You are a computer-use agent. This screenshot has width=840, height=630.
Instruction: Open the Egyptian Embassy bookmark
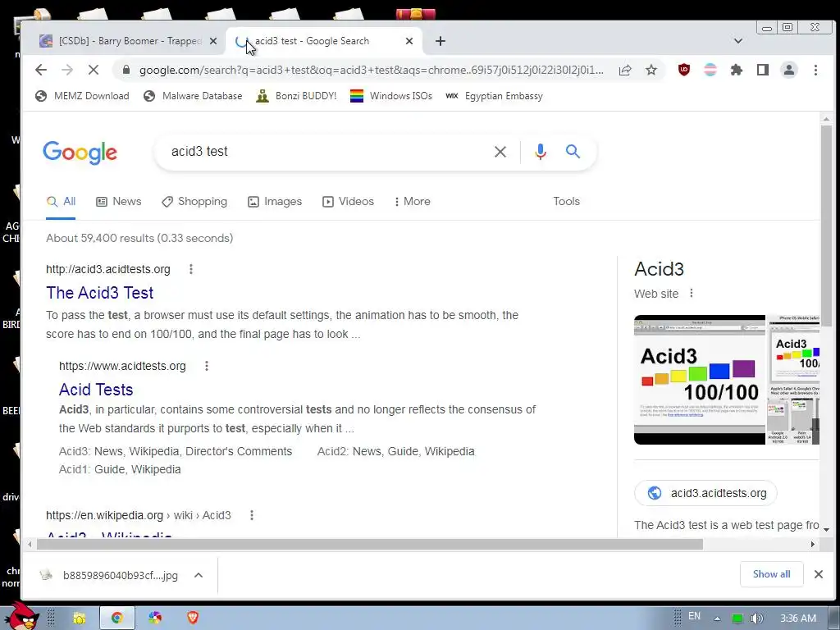pyautogui.click(x=494, y=96)
